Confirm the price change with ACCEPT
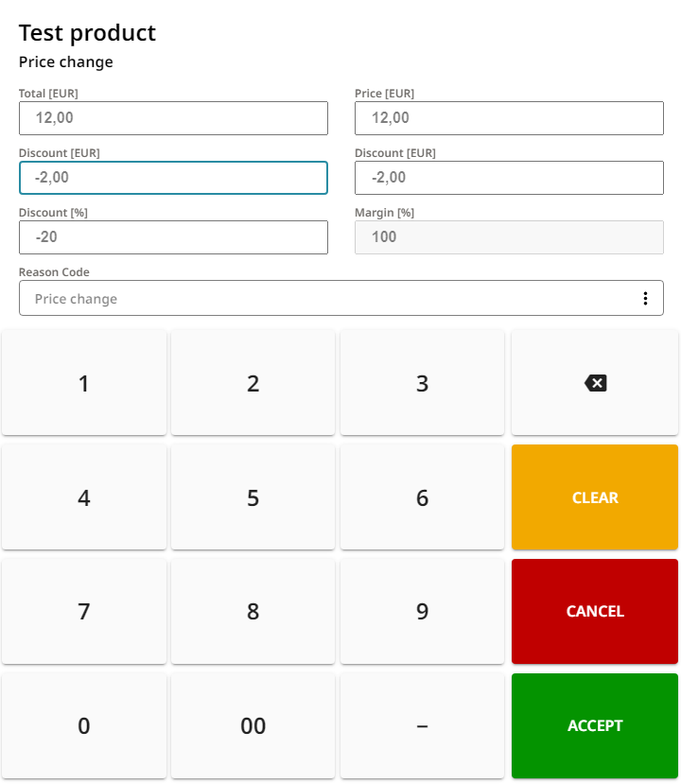This screenshot has height=784, width=681. pyautogui.click(x=594, y=725)
